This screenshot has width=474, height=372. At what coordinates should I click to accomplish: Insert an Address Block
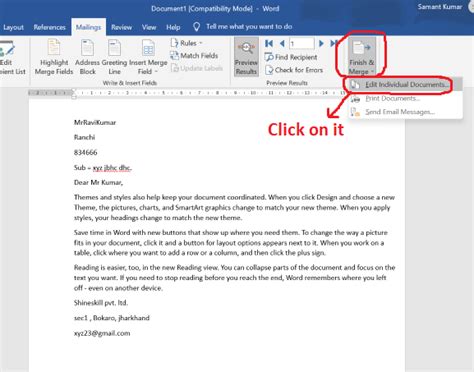87,57
